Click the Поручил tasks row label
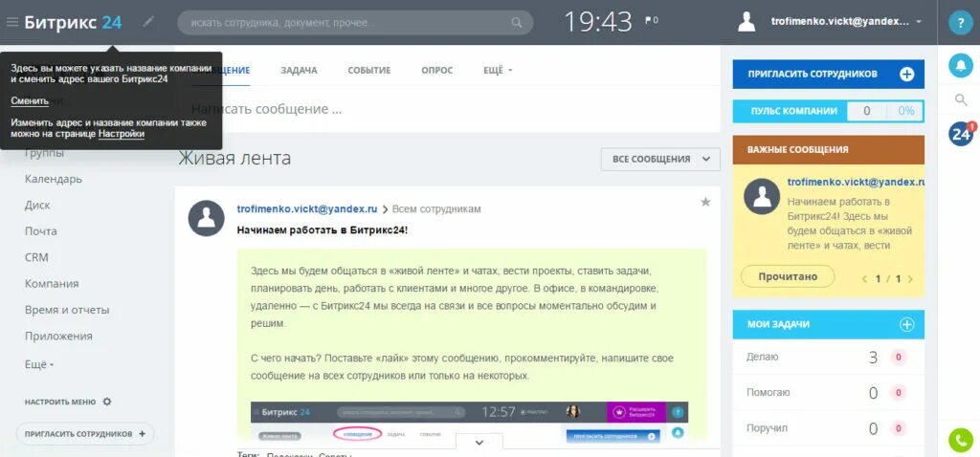Viewport: 980px width, 457px height. tap(767, 428)
